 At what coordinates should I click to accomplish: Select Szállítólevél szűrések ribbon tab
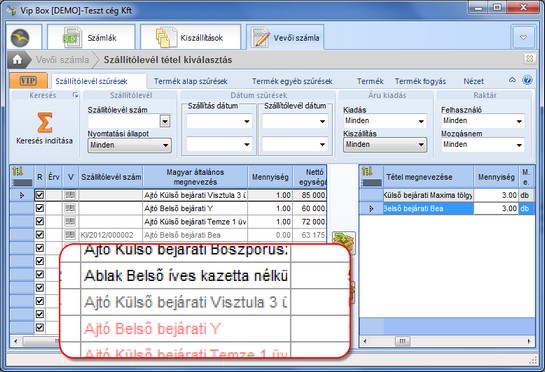point(91,81)
